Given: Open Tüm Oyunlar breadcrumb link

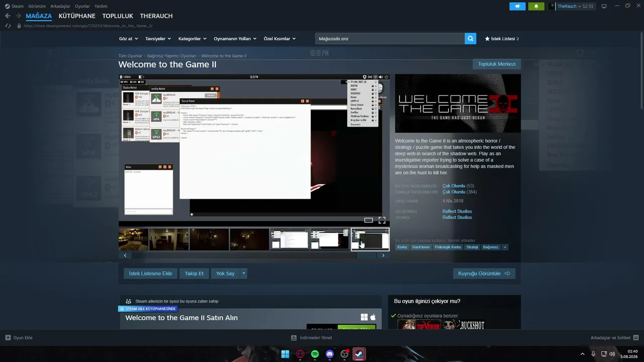Looking at the screenshot, I should pos(130,56).
